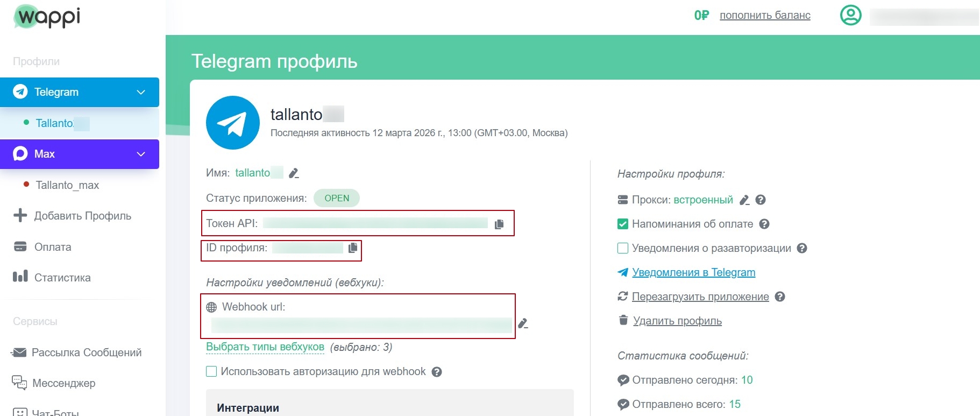The height and width of the screenshot is (416, 980).
Task: Enable the Уведомления о разавторизации checkbox
Action: 623,248
